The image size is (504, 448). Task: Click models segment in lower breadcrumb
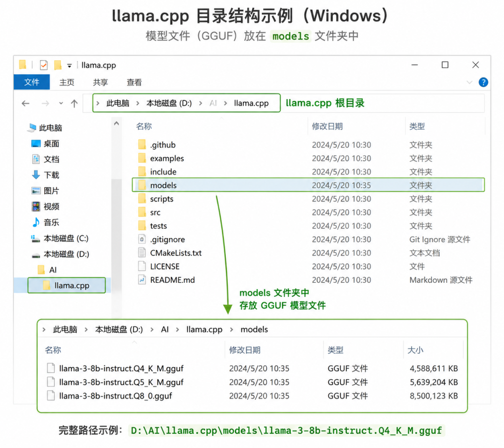click(x=254, y=329)
